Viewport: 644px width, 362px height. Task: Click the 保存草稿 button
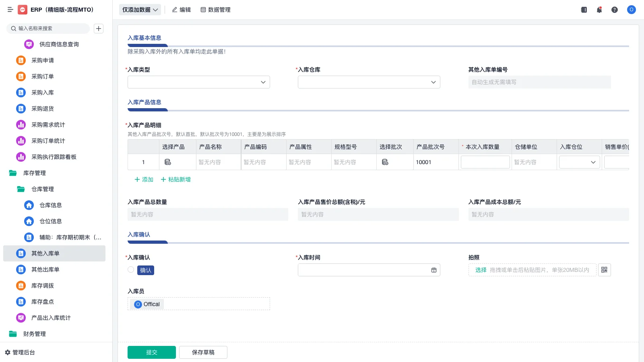pyautogui.click(x=203, y=352)
